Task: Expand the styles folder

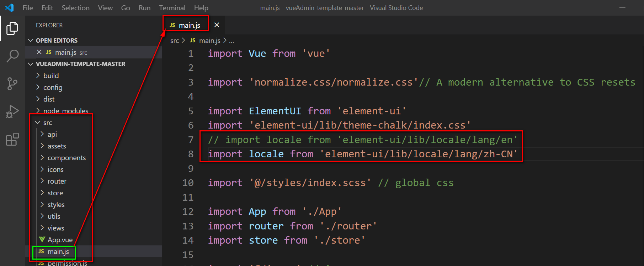Action: [42, 205]
